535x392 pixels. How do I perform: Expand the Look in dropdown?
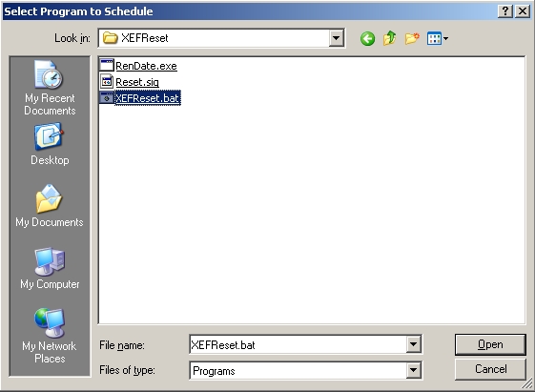[336, 38]
